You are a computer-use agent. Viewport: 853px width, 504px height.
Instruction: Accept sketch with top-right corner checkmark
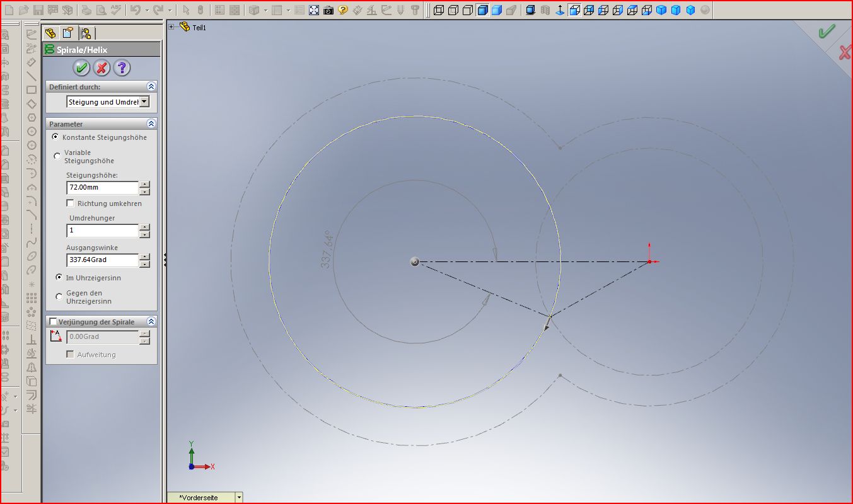[x=826, y=31]
